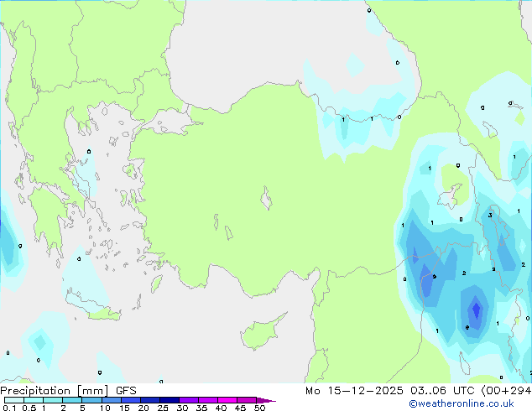Click the "(00+294" forecast offset text
Image resolution: width=532 pixels, height=411 pixels.
click(506, 391)
